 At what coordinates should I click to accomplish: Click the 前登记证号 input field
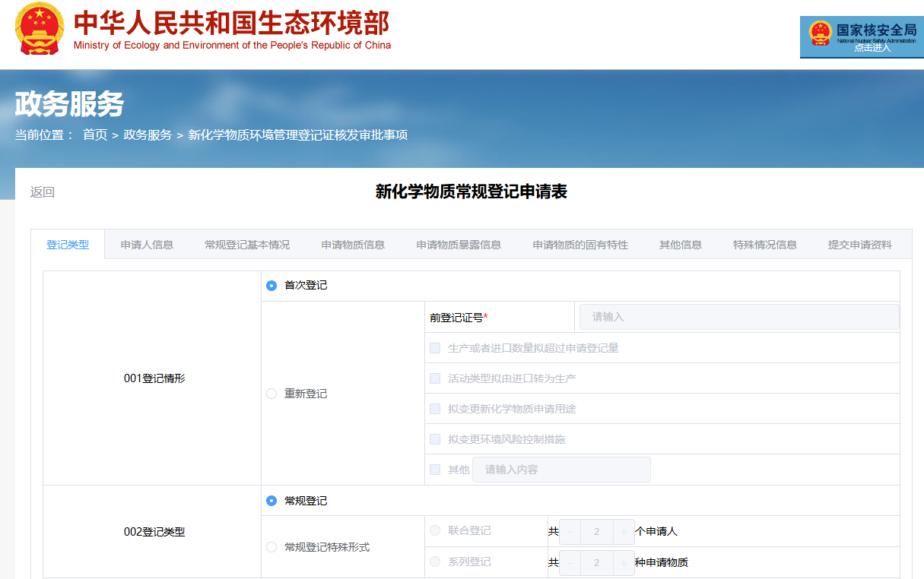click(738, 317)
